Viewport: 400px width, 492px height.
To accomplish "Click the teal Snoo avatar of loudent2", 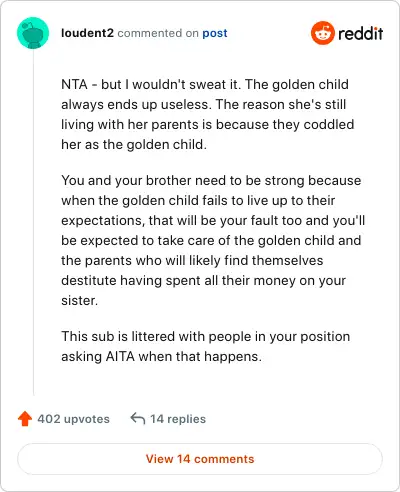I will coord(33,33).
